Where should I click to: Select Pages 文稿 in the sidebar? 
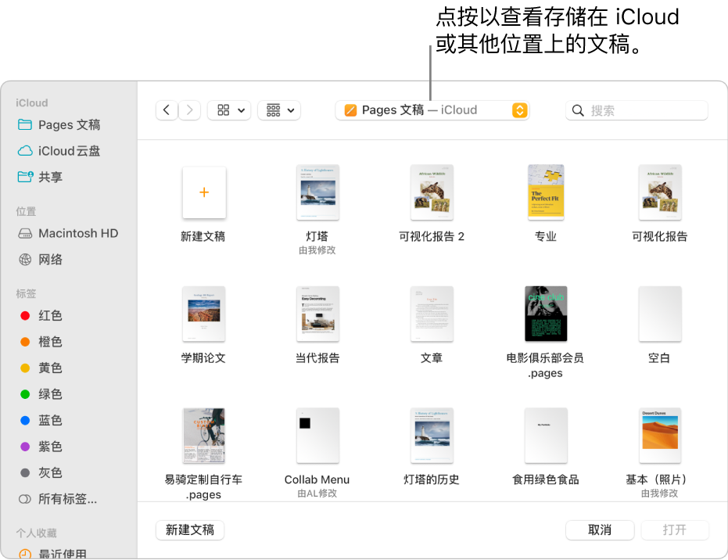click(x=59, y=125)
